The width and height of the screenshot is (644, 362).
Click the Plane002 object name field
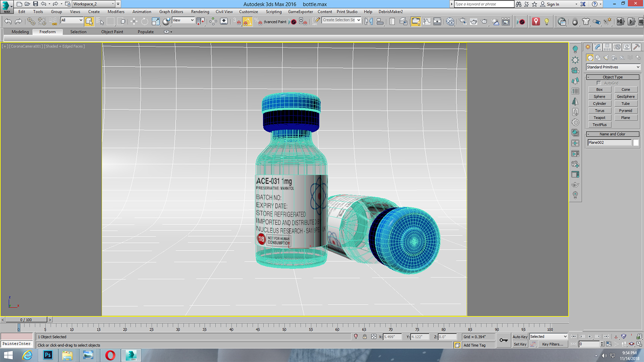(609, 142)
